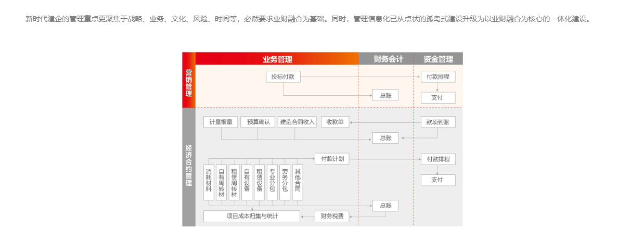The image size is (644, 241).
Task: Click the 业务管理 red header
Action: coord(277,59)
